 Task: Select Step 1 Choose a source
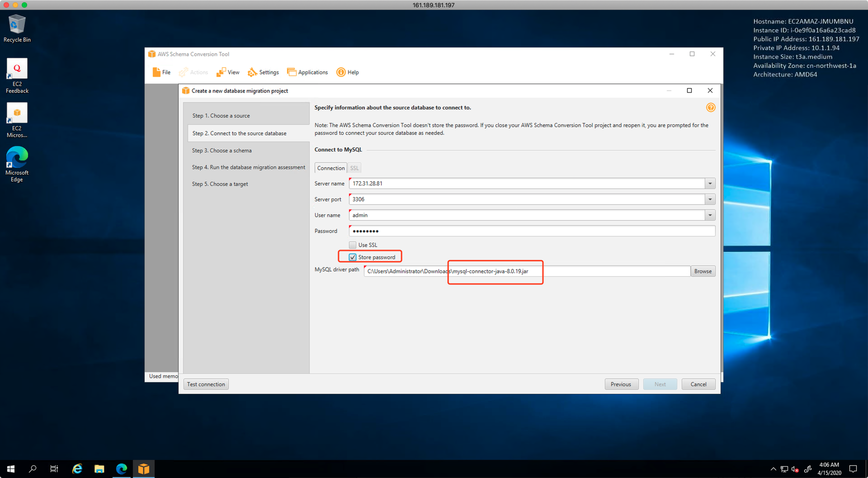(x=221, y=116)
